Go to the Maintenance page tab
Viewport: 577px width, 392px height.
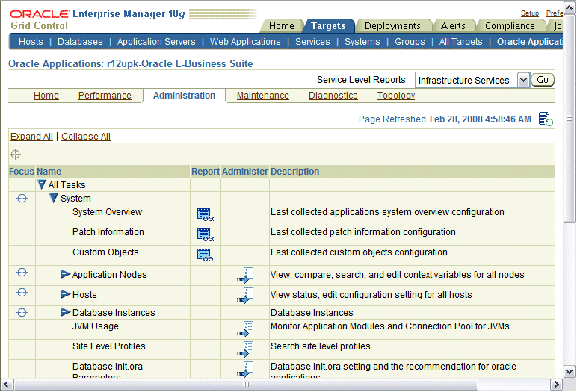pos(263,96)
